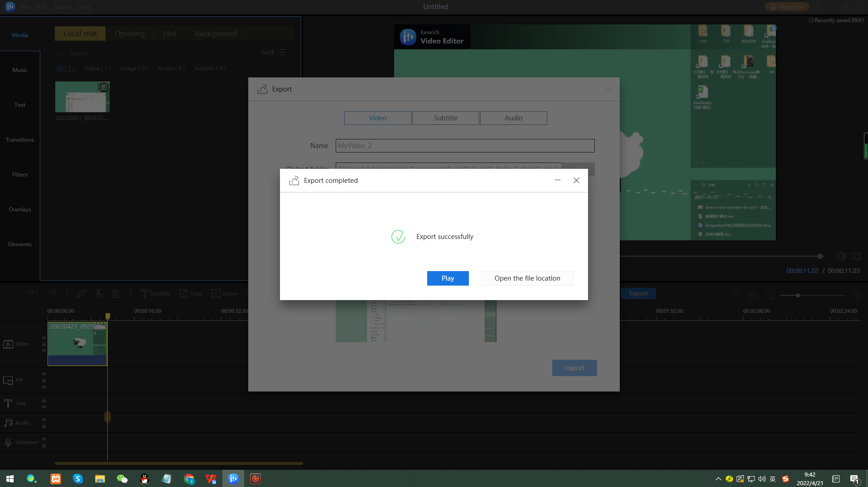868x487 pixels.
Task: Open the Export menu in menu bar
Action: click(x=63, y=7)
